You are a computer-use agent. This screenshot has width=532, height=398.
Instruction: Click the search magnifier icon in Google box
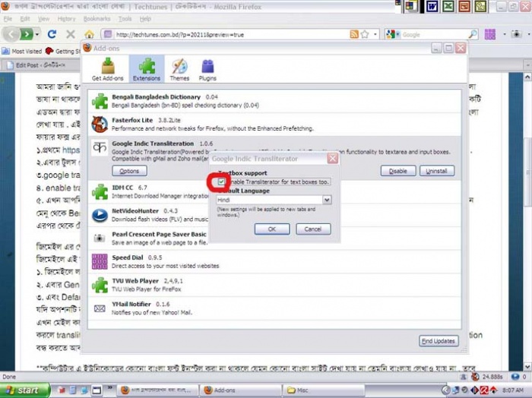click(472, 34)
